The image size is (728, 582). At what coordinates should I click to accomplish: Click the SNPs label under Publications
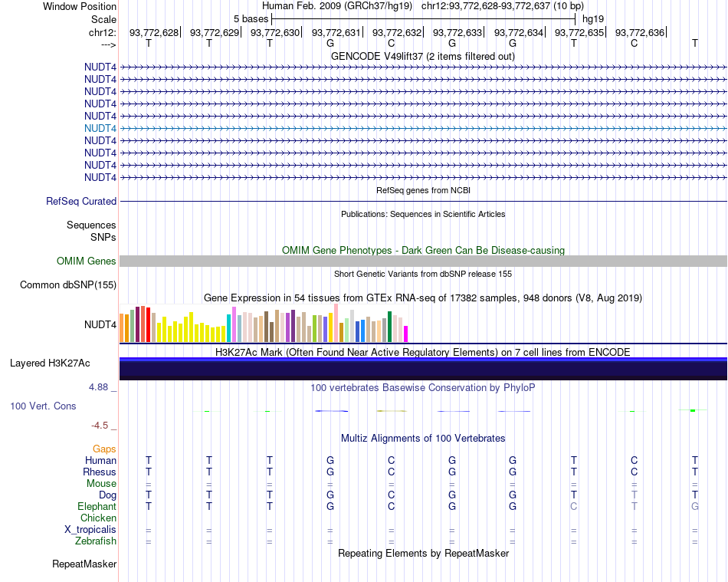click(103, 238)
